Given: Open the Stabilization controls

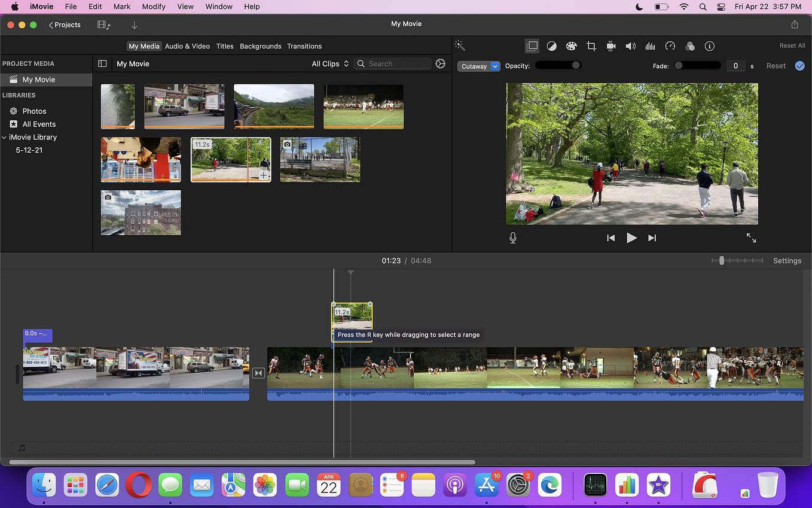Looking at the screenshot, I should point(610,45).
